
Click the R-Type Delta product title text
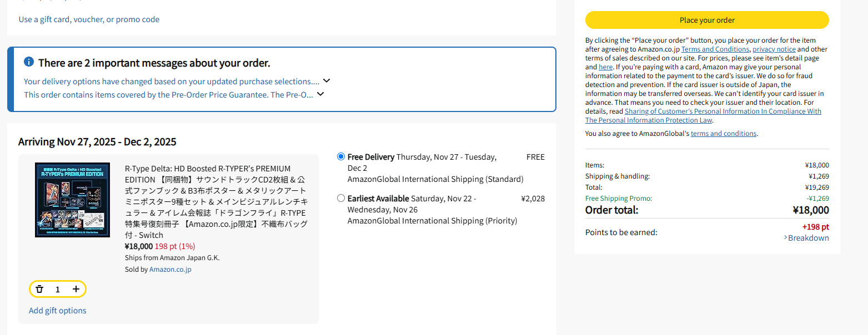(x=215, y=201)
